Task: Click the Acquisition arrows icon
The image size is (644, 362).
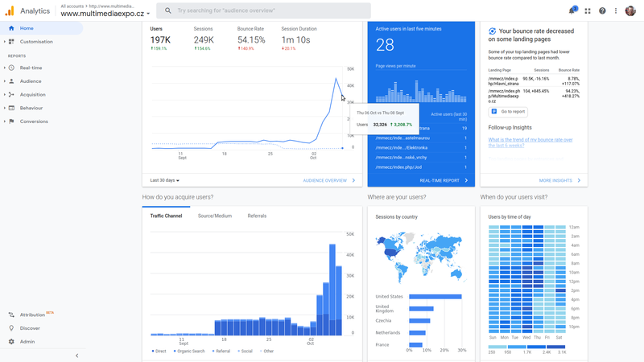Action: (11, 94)
